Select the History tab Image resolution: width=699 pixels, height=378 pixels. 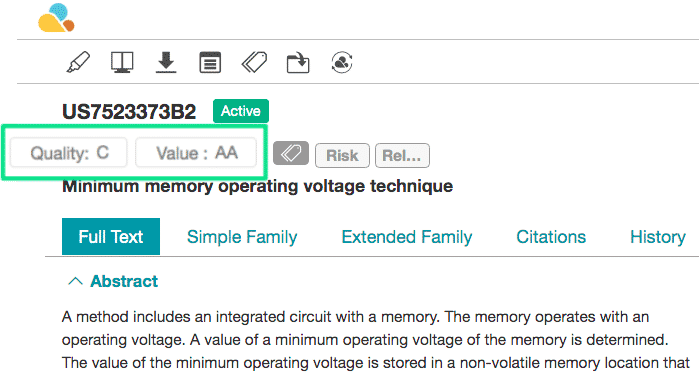coord(658,237)
